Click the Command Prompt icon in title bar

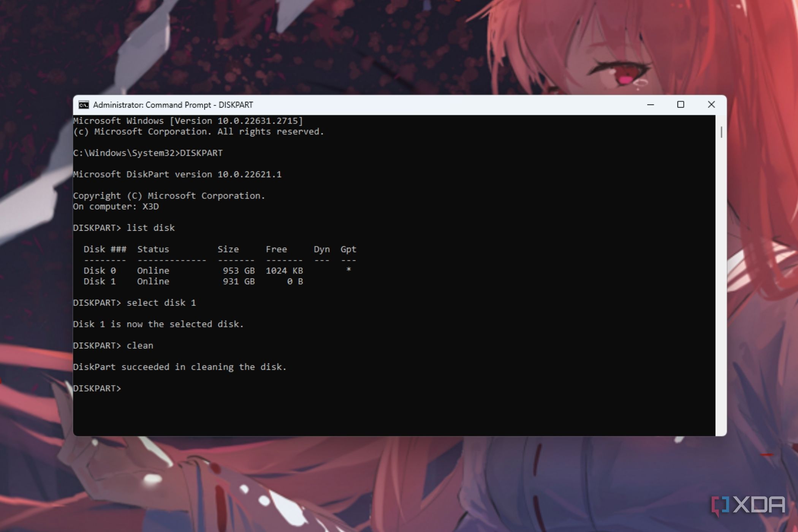click(84, 105)
